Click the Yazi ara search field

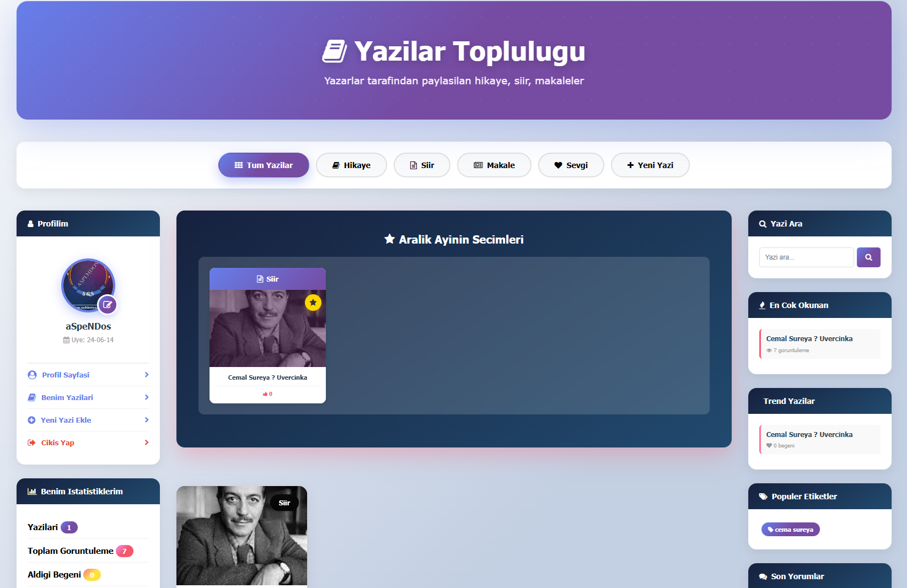[x=807, y=257]
